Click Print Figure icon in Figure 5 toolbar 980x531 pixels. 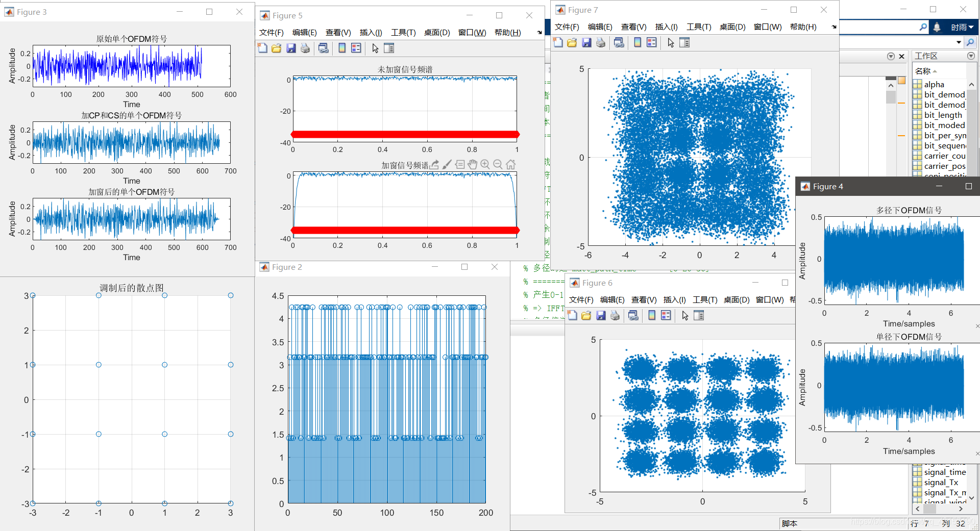point(305,48)
